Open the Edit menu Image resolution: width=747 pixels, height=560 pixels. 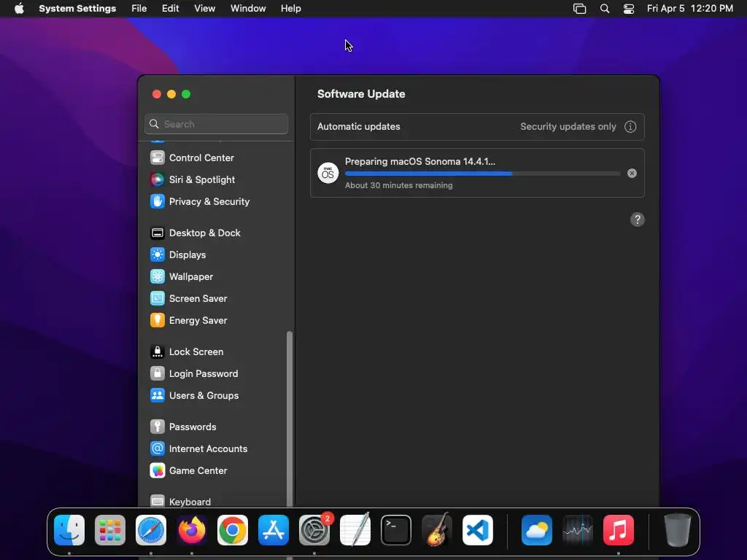tap(170, 9)
